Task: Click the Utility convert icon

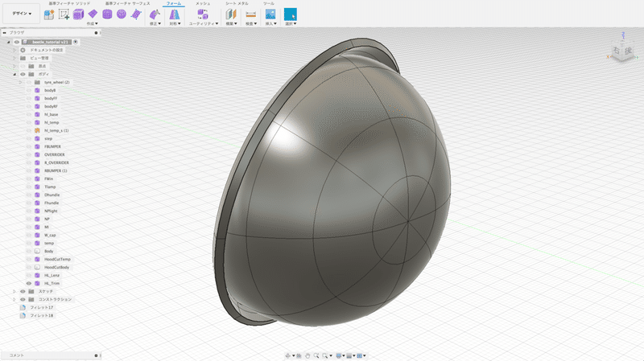Action: (203, 14)
